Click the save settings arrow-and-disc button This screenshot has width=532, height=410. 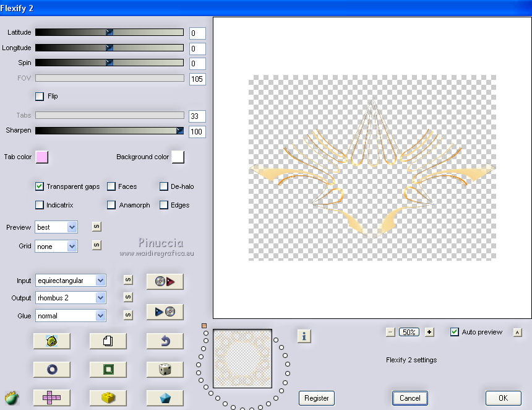[x=165, y=312]
